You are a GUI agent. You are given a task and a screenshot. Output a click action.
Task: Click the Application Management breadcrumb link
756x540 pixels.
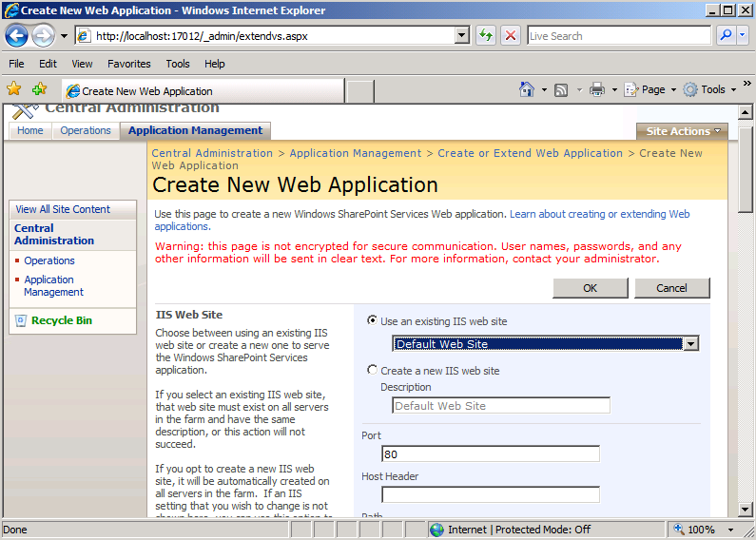pos(356,153)
